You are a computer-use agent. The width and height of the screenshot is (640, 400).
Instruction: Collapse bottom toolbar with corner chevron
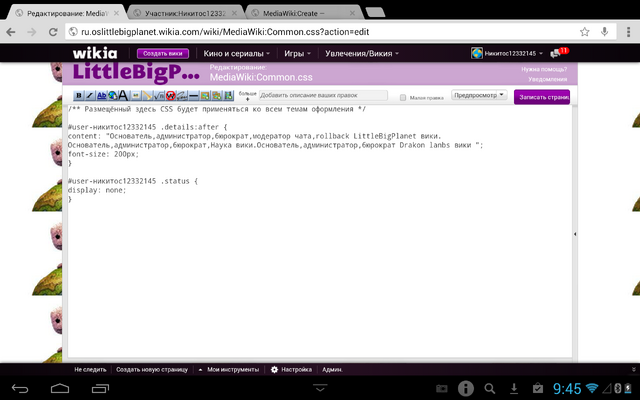[633, 369]
